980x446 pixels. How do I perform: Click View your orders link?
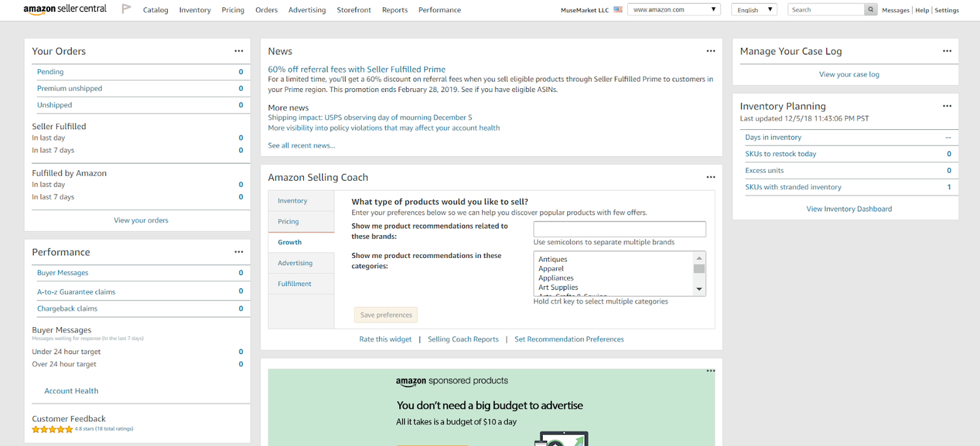[x=141, y=220]
